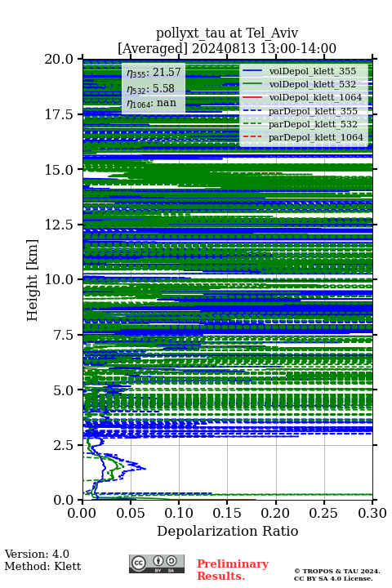Click the red Preliminary Results text
The image size is (392, 588).
[x=233, y=570]
